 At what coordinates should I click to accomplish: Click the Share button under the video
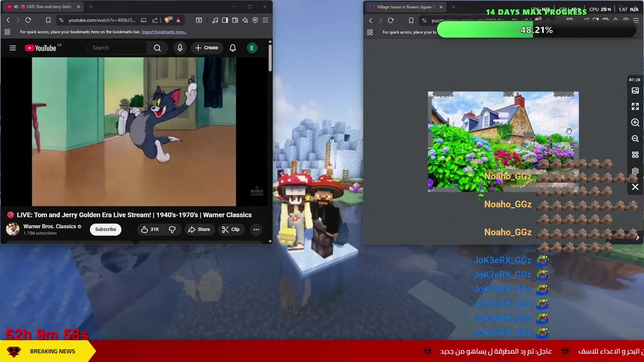click(x=199, y=229)
